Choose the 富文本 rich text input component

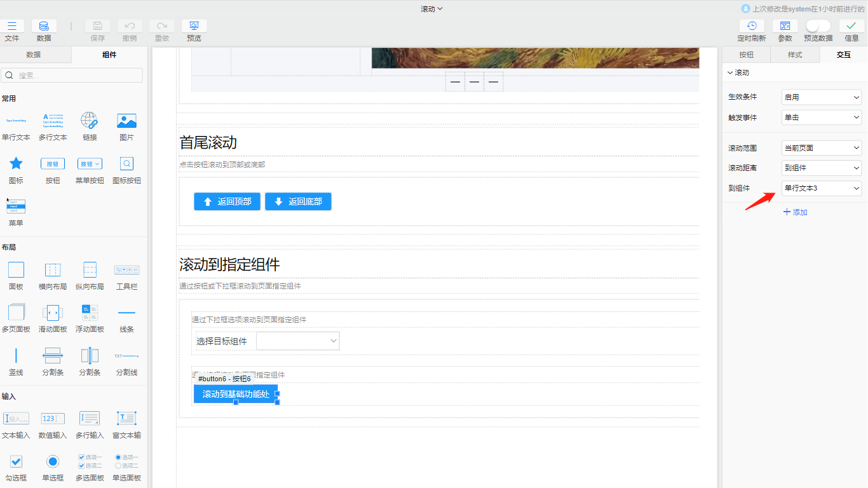(x=126, y=419)
